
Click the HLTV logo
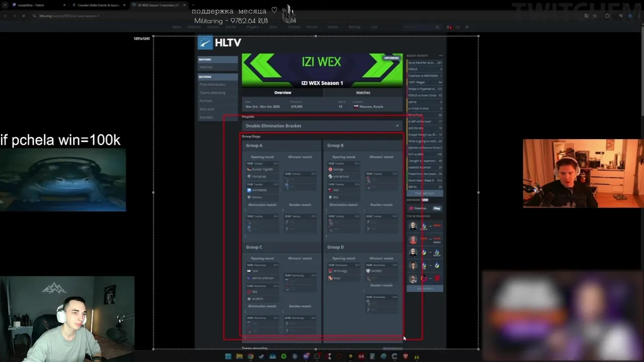click(219, 43)
